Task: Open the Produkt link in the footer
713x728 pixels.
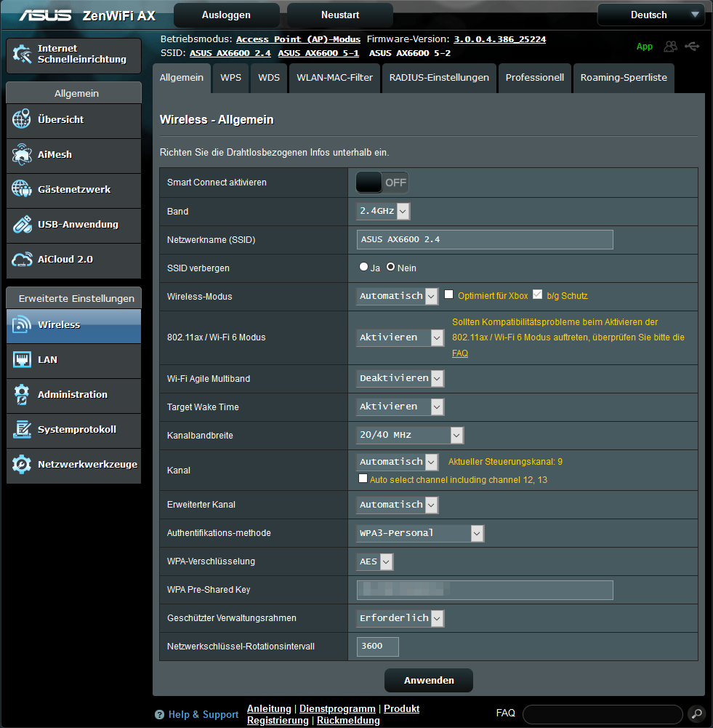Action: click(x=402, y=709)
